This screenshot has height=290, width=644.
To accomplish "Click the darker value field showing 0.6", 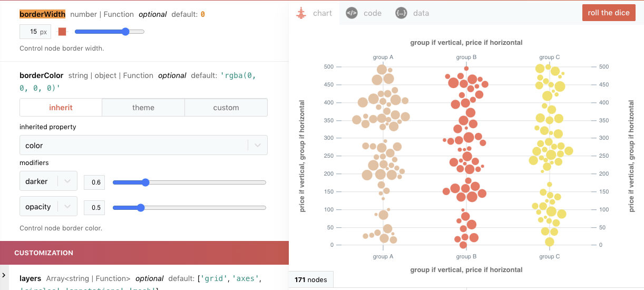I will 94,182.
